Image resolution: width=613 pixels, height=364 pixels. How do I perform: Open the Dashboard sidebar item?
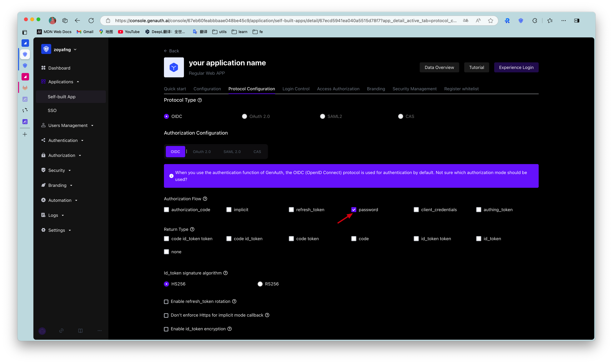coord(59,68)
